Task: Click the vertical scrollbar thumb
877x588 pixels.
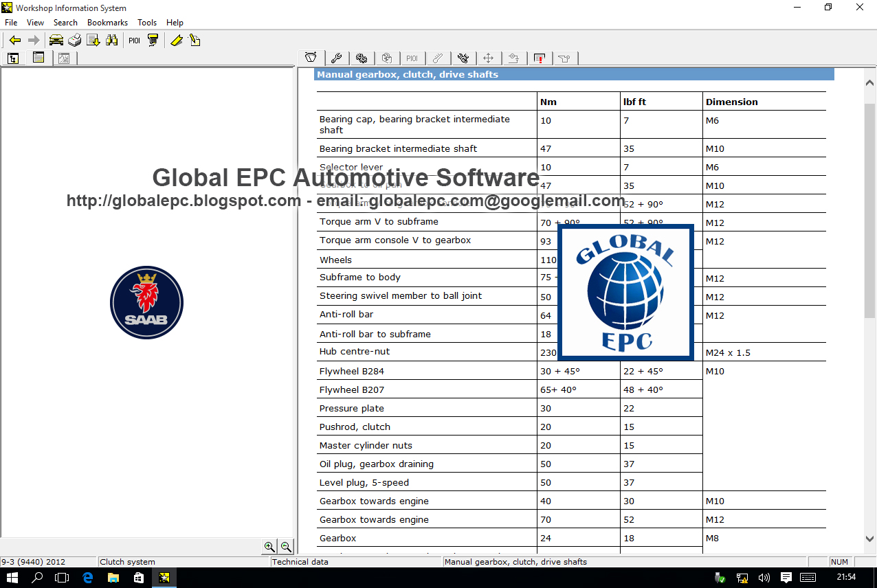Action: coord(869,210)
